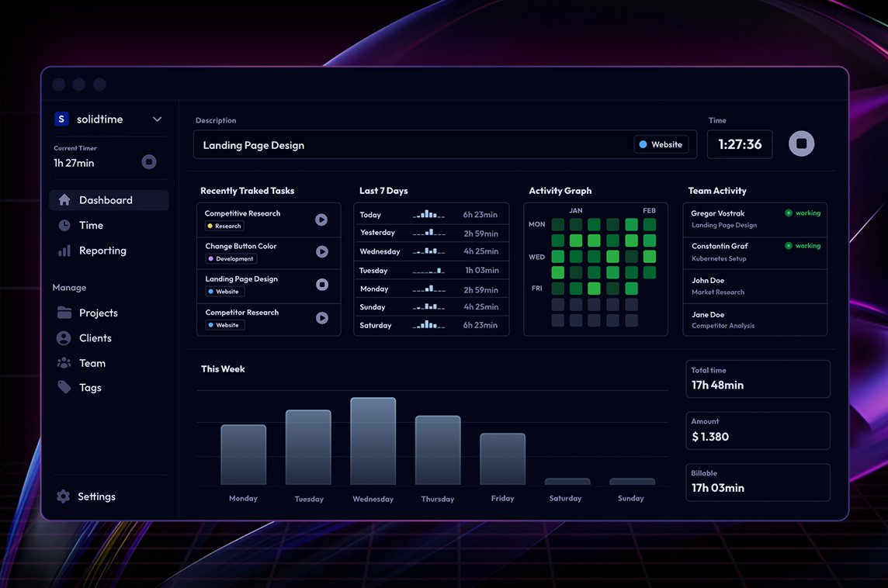Click the Clients person icon
The width and height of the screenshot is (888, 588).
click(x=64, y=338)
